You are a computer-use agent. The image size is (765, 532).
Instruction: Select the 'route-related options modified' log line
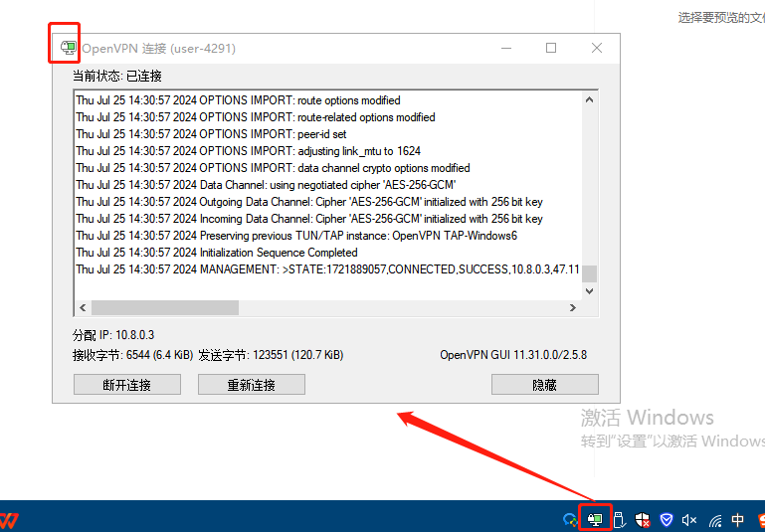tap(255, 117)
